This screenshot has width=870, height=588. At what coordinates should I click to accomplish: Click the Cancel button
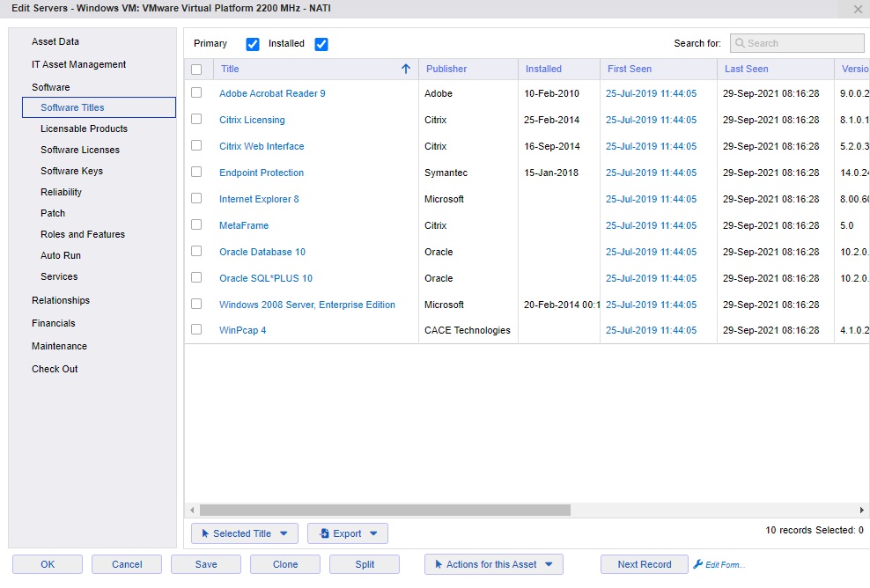[x=127, y=564]
